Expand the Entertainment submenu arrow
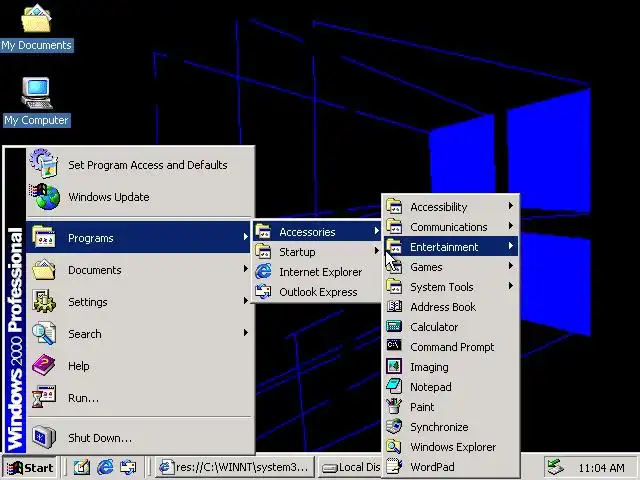640x480 pixels. click(x=510, y=246)
